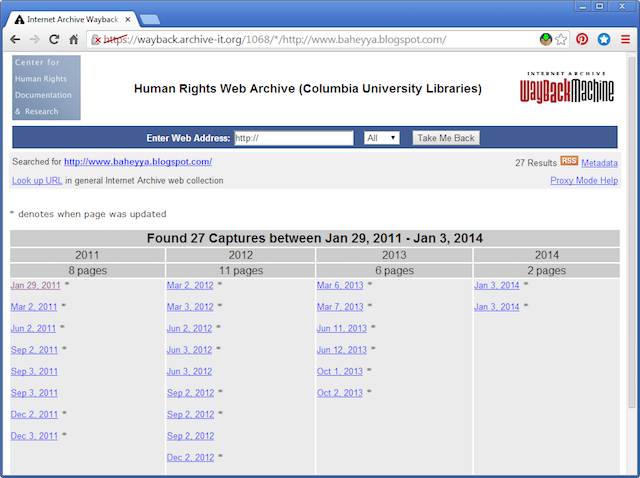Open the Chrome hamburger menu
The height and width of the screenshot is (478, 640).
click(626, 40)
